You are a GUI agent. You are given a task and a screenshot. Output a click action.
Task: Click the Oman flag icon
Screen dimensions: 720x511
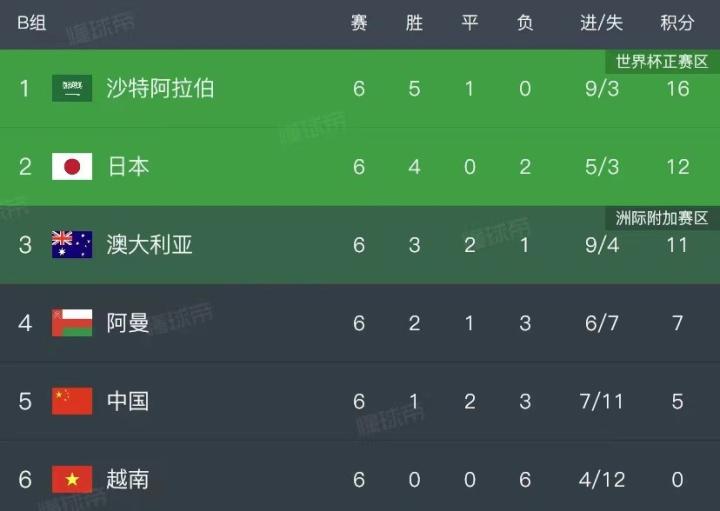(x=72, y=322)
